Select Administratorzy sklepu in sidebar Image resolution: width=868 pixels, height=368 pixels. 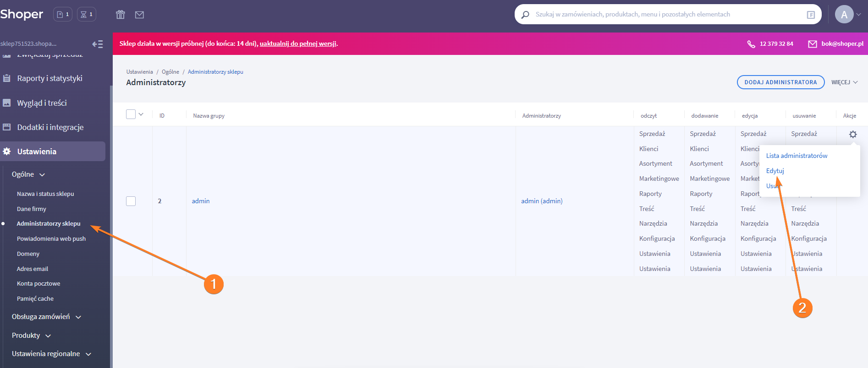point(49,223)
